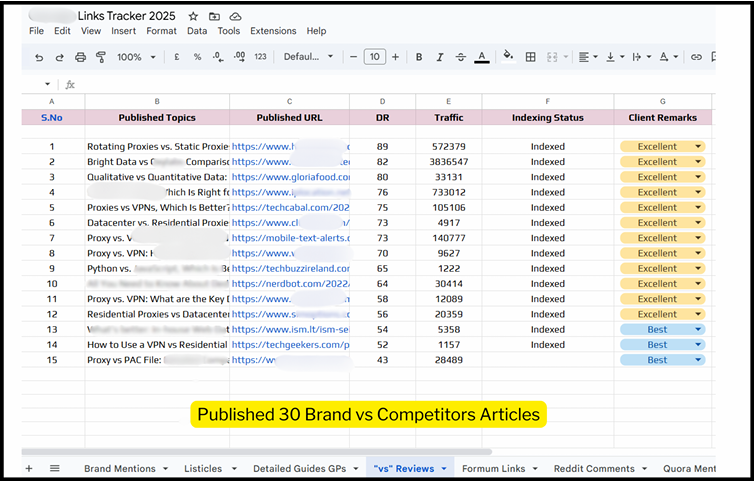Click the Published Topics header cell
754x481 pixels.
(157, 117)
